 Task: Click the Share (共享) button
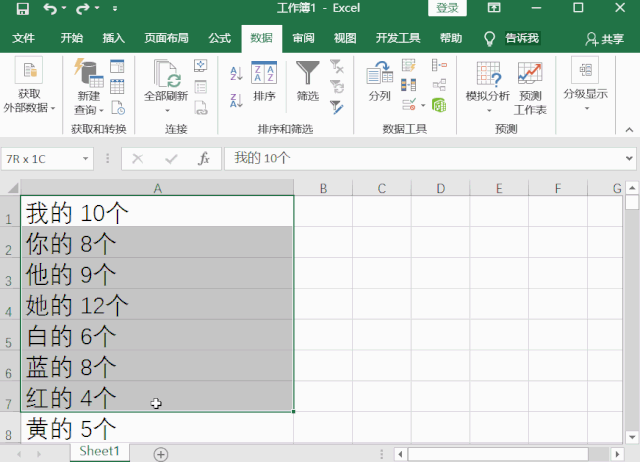604,39
